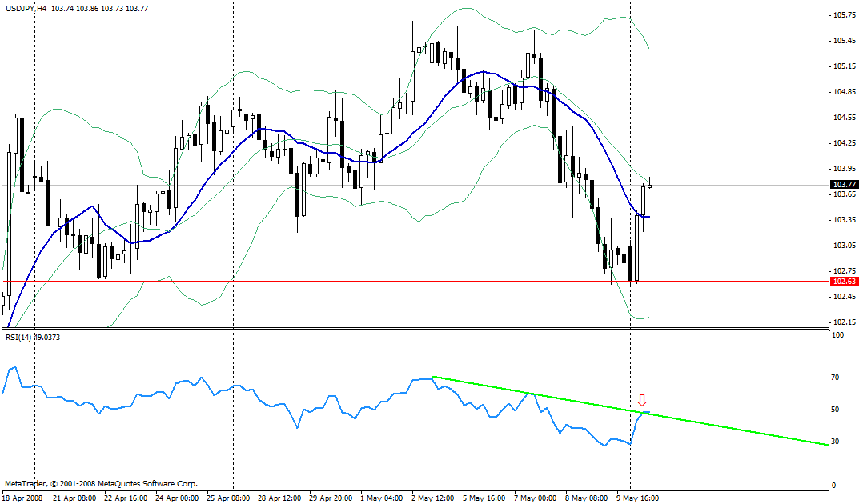The height and width of the screenshot is (504, 859).
Task: Click the 105.75 price scale label
Action: (x=845, y=15)
